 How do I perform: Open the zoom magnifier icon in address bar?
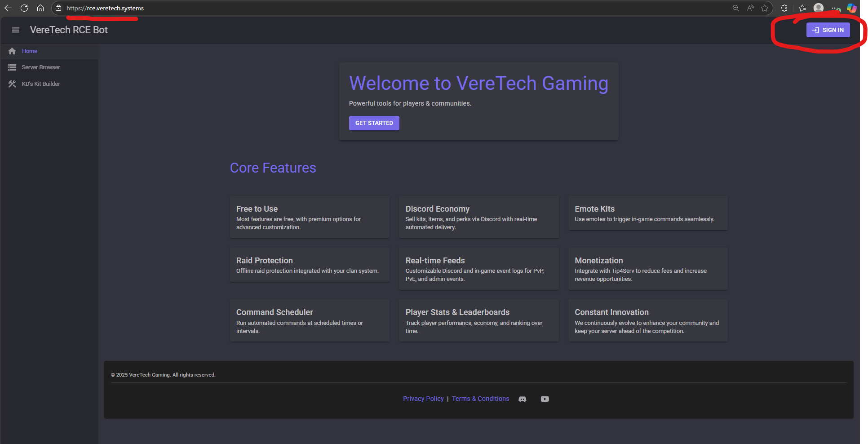coord(735,8)
